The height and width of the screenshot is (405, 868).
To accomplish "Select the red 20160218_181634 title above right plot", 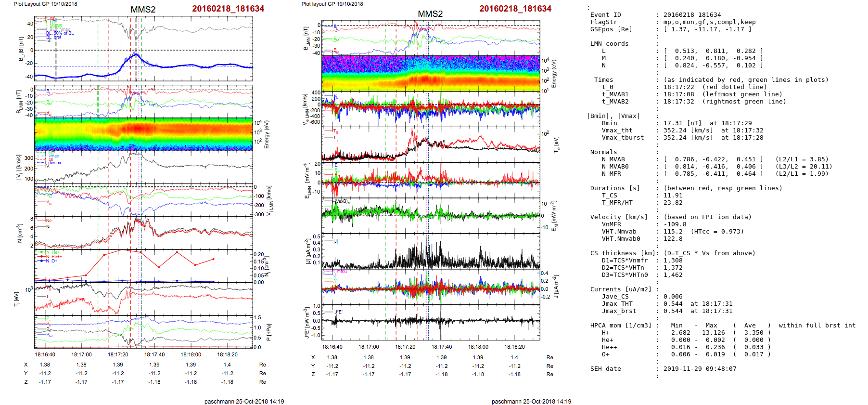I will coord(515,9).
